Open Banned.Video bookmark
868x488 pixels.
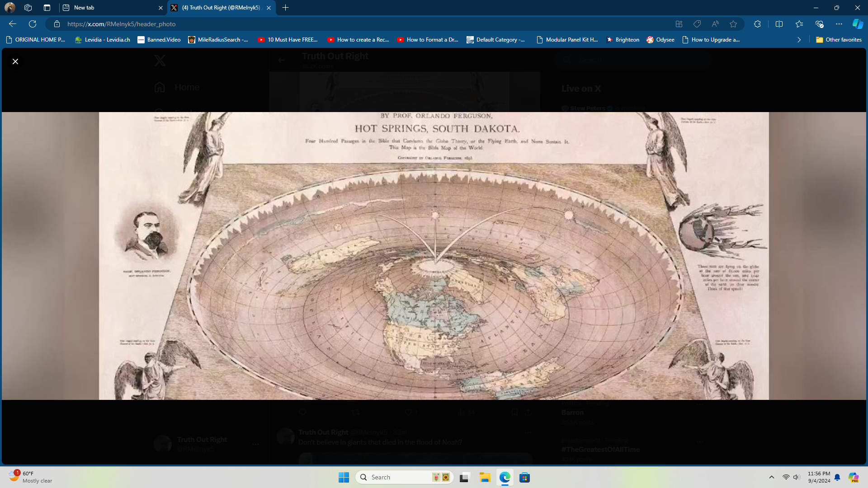click(159, 40)
